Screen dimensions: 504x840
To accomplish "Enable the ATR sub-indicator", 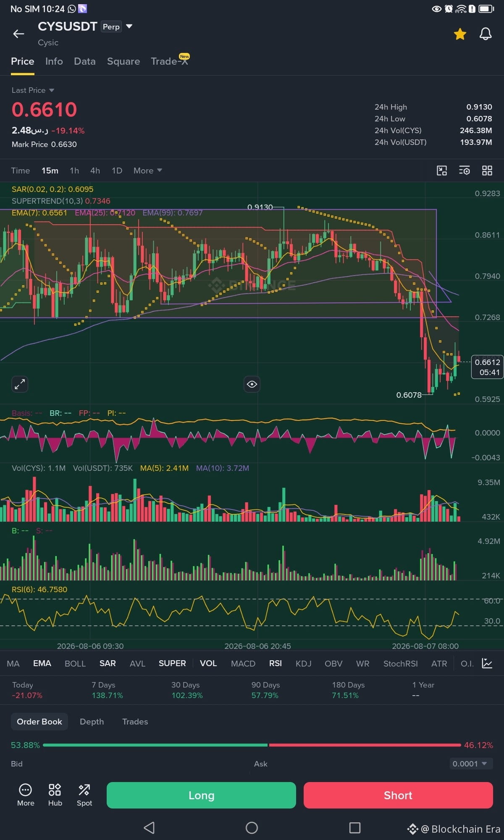I will point(439,664).
